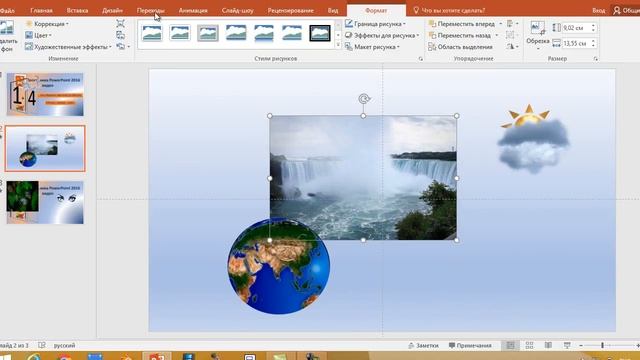The height and width of the screenshot is (360, 640).
Task: Switch to the Переходы tab
Action: click(x=151, y=11)
